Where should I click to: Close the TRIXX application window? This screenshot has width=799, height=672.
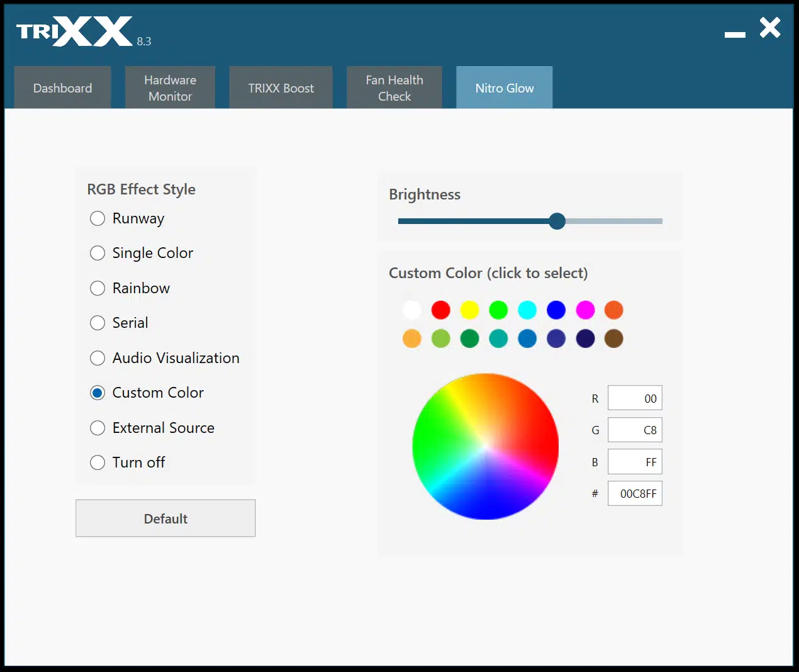(x=770, y=28)
